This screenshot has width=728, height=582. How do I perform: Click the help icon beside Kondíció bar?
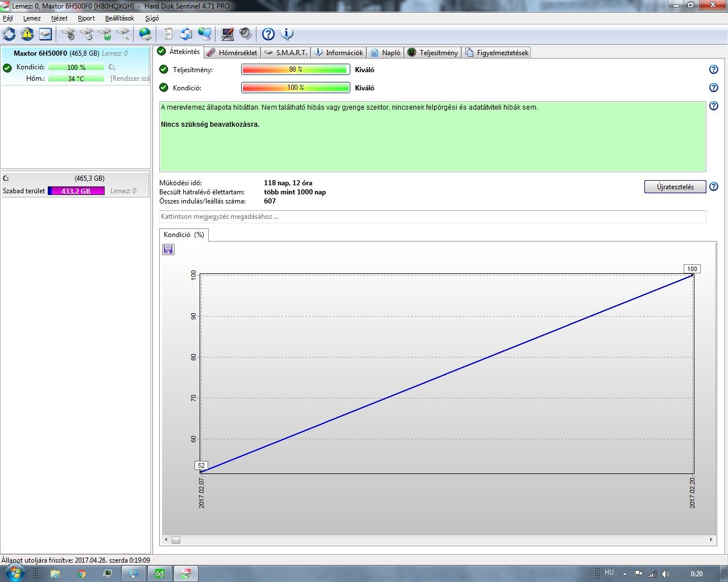click(714, 88)
